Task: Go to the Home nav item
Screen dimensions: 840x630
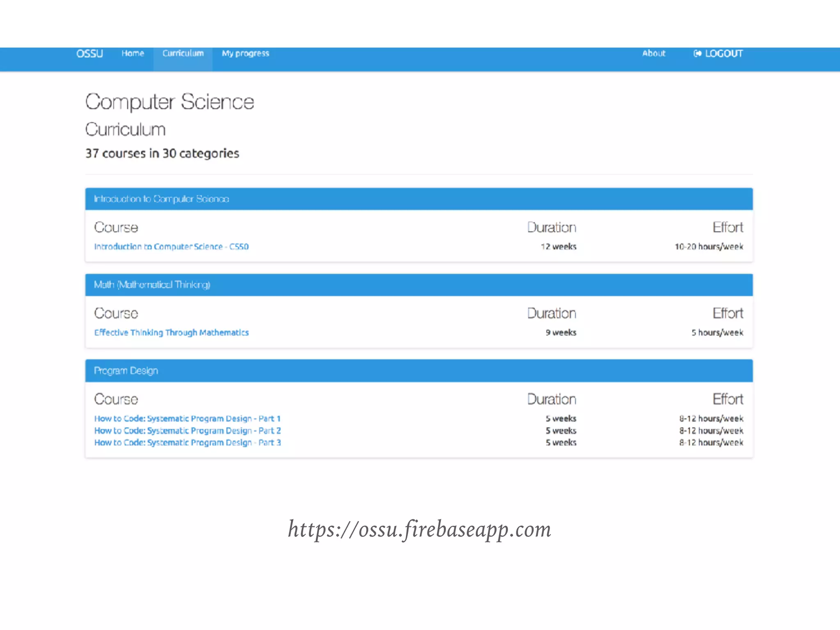Action: click(x=133, y=53)
